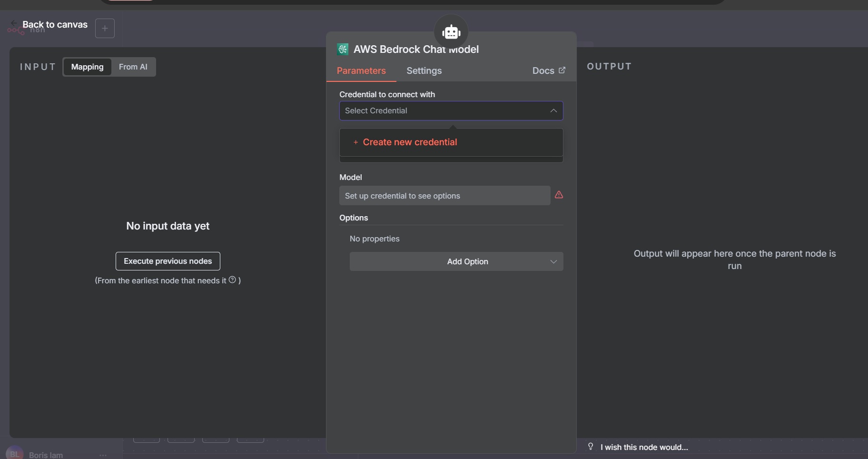Open the Settings tab
Screen dimensions: 868x459
[x=424, y=70]
